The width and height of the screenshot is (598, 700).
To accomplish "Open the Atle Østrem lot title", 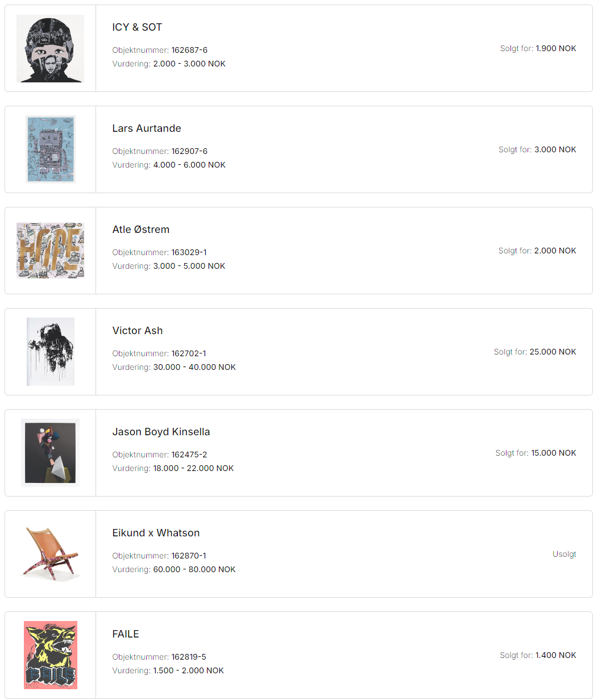I will 141,230.
